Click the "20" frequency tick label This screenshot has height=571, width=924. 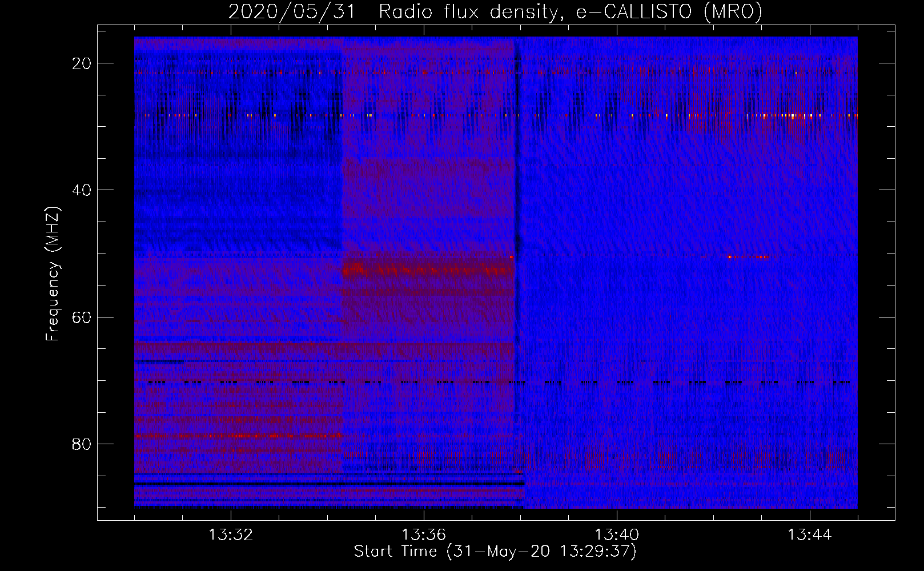tap(82, 63)
